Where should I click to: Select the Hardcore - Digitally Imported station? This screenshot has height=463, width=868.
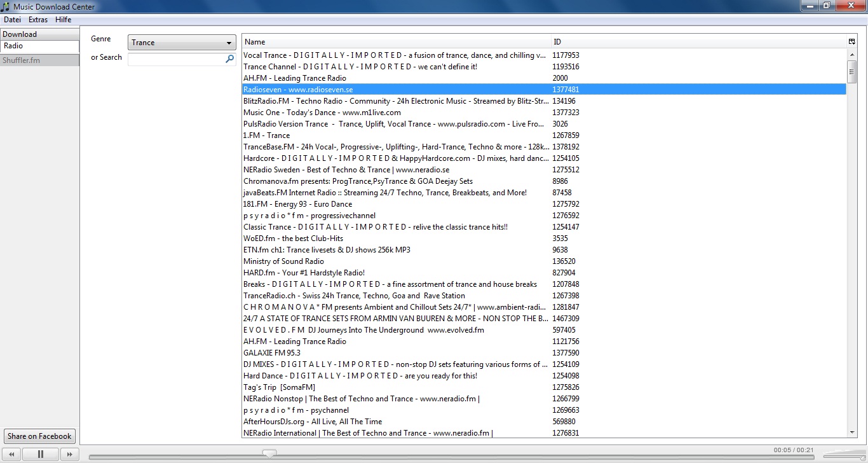[x=545, y=158]
